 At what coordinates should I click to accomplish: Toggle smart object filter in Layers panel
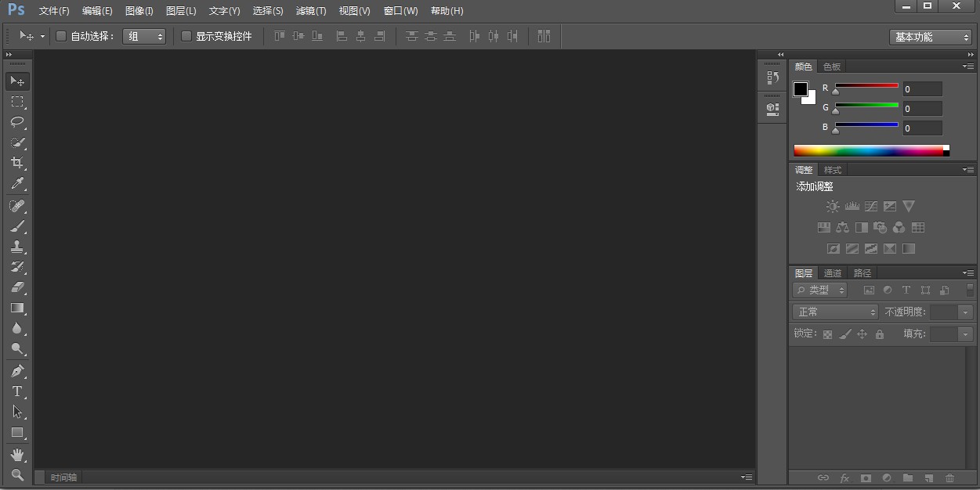pos(945,290)
